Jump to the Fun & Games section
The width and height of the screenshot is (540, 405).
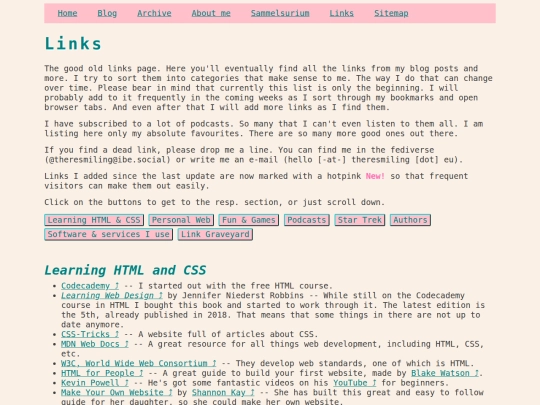[249, 220]
